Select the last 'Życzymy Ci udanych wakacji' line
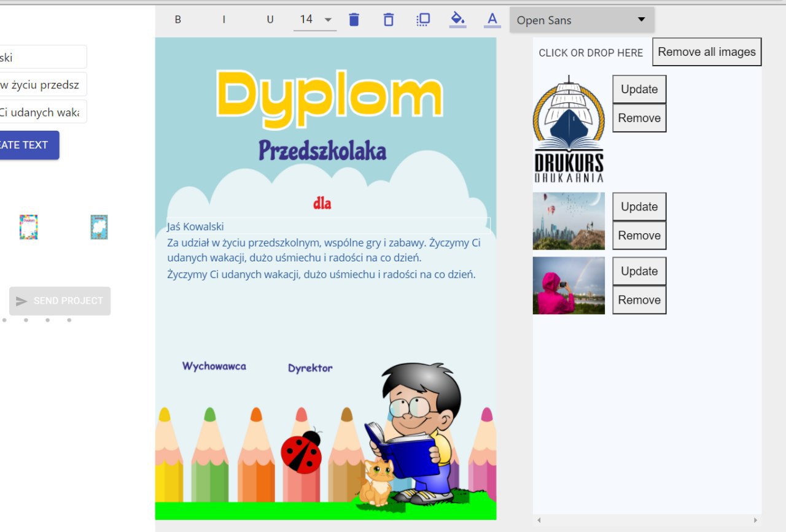 322,274
